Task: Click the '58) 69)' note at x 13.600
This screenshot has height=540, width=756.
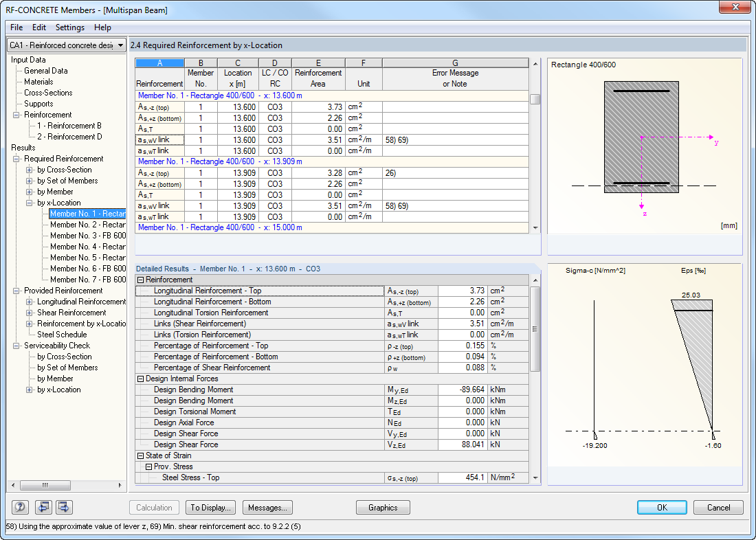Action: pyautogui.click(x=455, y=140)
